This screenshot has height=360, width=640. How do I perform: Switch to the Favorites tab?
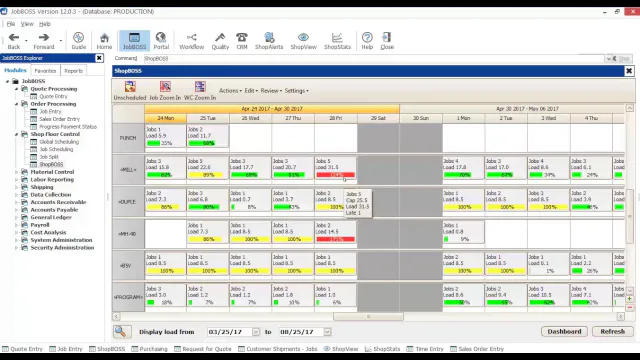pos(45,71)
